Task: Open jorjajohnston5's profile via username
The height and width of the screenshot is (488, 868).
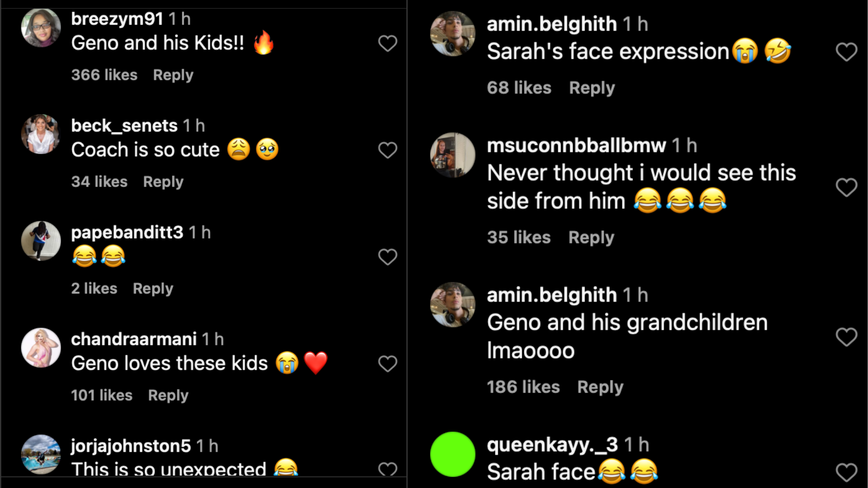Action: pyautogui.click(x=131, y=446)
